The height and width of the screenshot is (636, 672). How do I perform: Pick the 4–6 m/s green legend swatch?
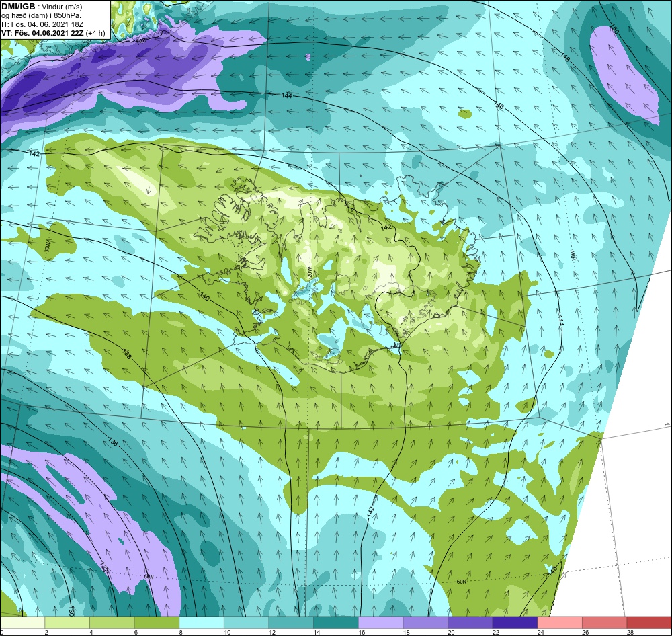pyautogui.click(x=112, y=623)
